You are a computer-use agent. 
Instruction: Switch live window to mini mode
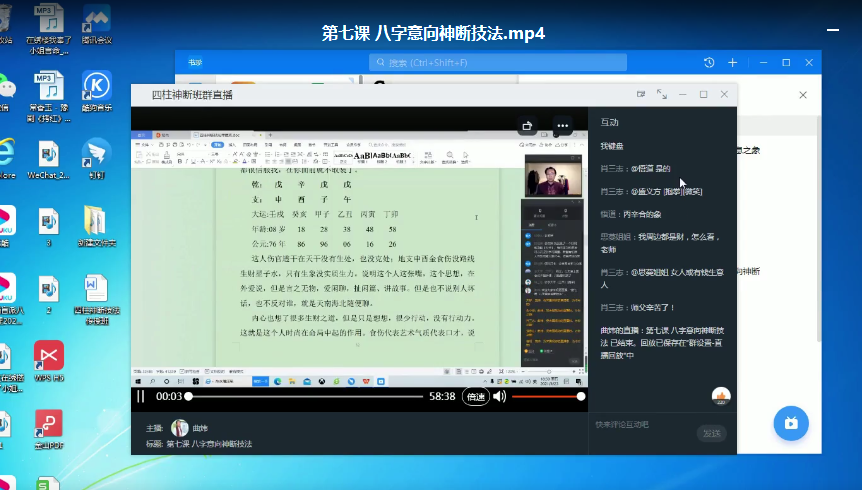click(641, 94)
